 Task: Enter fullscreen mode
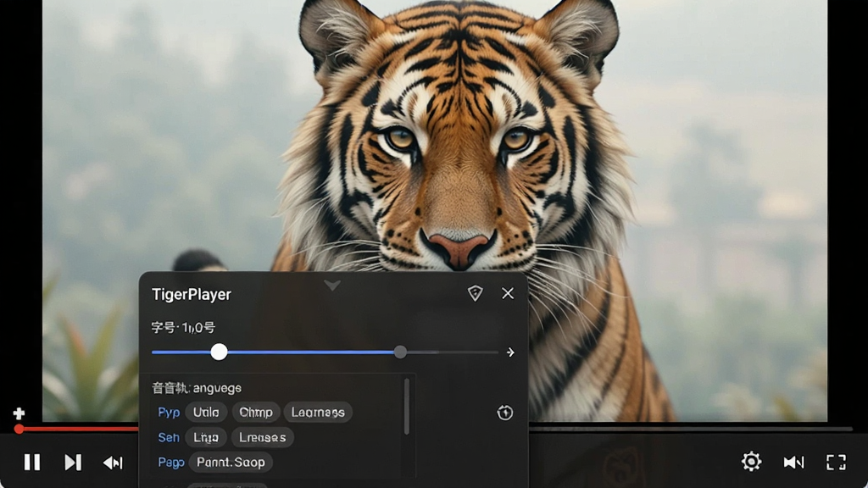coord(836,462)
